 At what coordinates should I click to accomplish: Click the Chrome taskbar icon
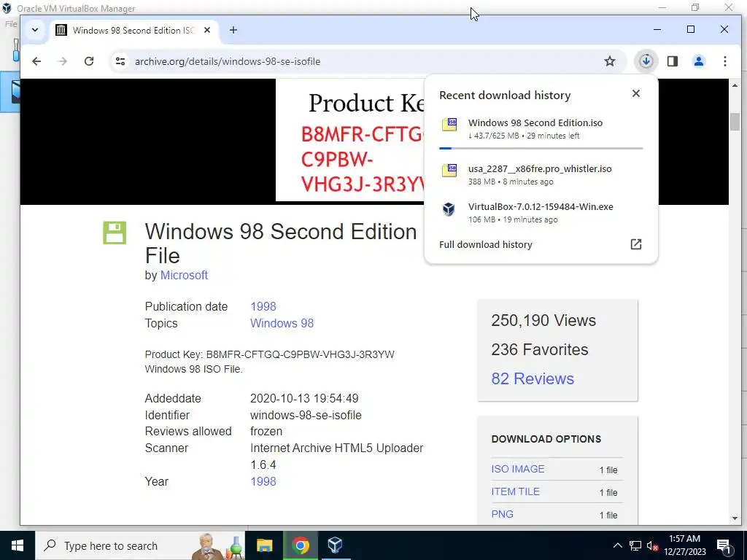(x=300, y=545)
